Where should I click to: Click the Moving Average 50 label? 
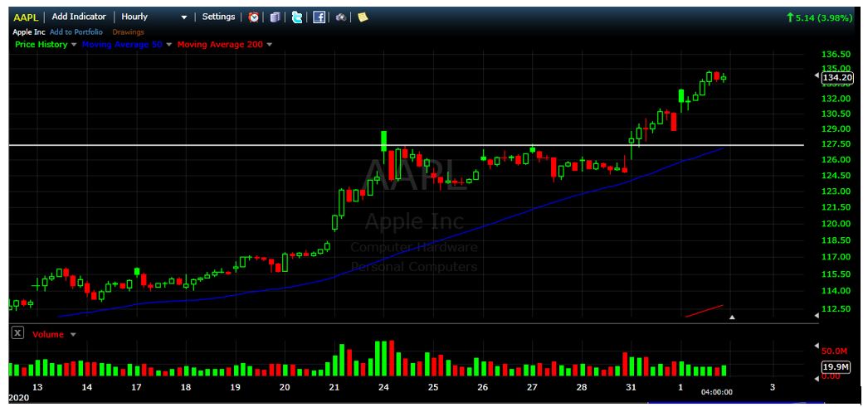pos(122,44)
